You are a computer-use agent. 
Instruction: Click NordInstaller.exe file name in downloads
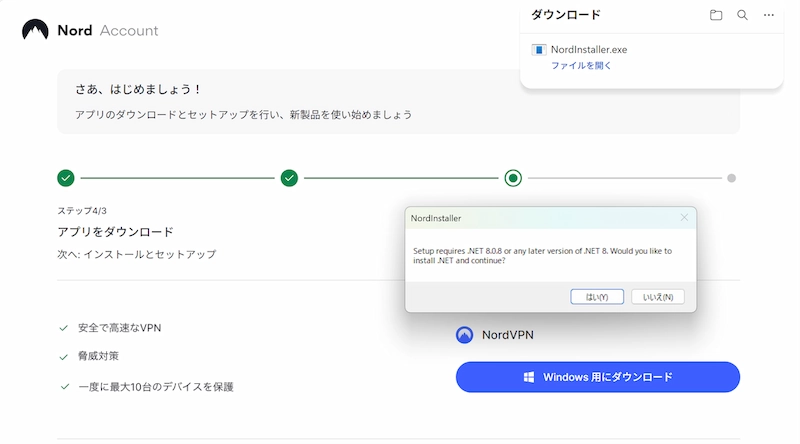pyautogui.click(x=589, y=50)
